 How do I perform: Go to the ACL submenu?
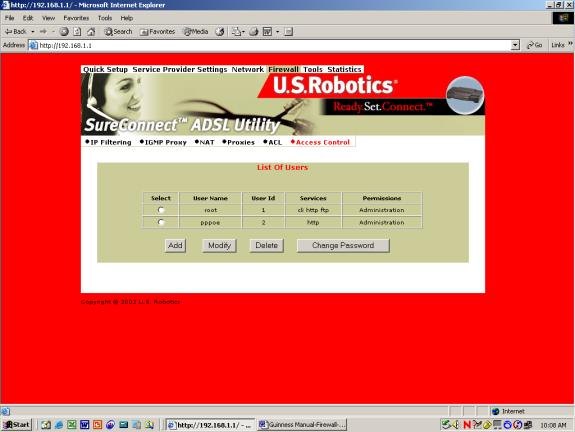click(x=273, y=142)
